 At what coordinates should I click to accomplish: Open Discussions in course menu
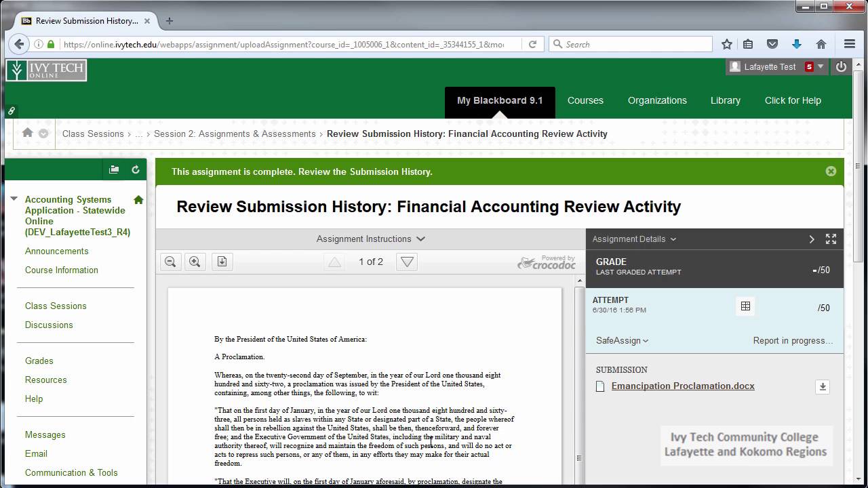pyautogui.click(x=49, y=325)
